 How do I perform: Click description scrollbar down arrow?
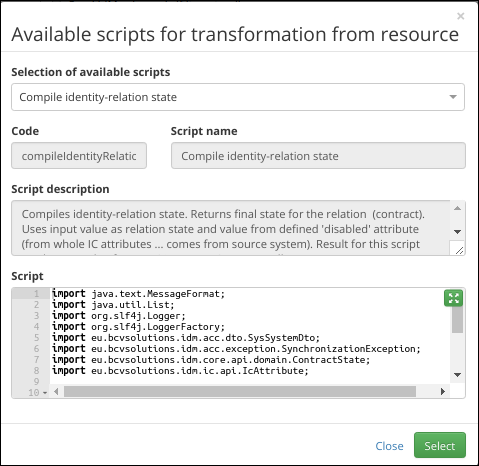click(457, 232)
